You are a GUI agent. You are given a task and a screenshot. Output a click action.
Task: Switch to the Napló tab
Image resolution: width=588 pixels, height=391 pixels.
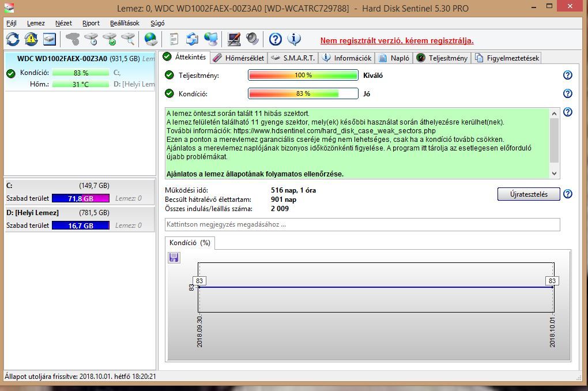point(394,58)
